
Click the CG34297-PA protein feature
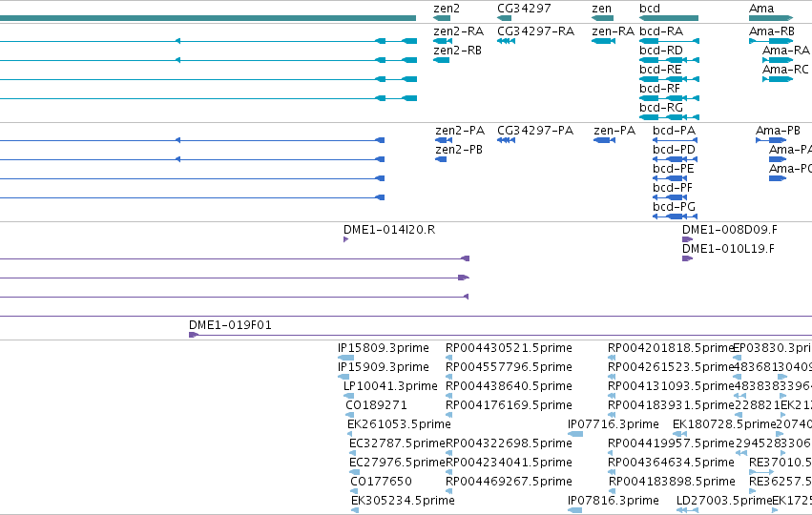pos(506,140)
